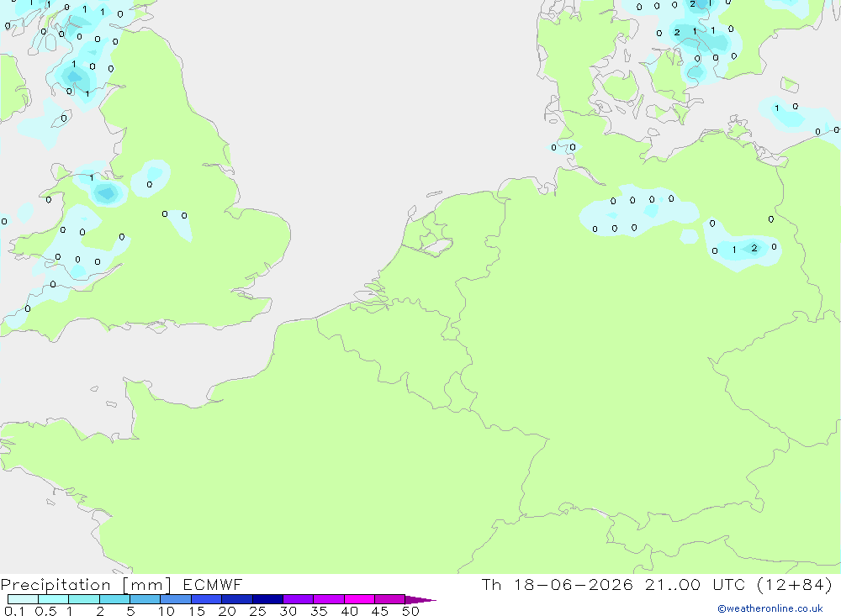The height and width of the screenshot is (616, 841).
Task: Select the 30–35 mm legend color
Action: click(299, 599)
